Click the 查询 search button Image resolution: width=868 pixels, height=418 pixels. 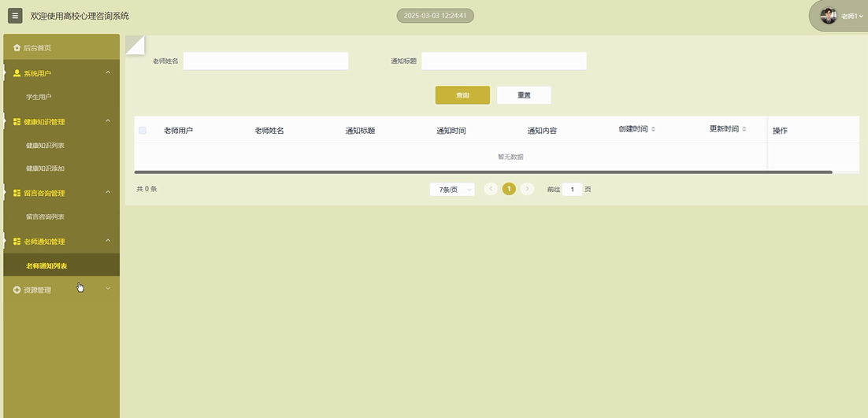click(462, 95)
